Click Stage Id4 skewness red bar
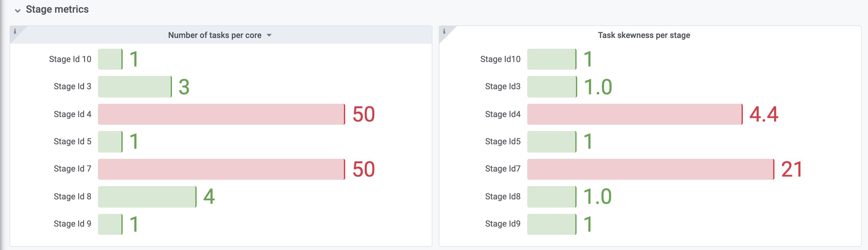 634,114
